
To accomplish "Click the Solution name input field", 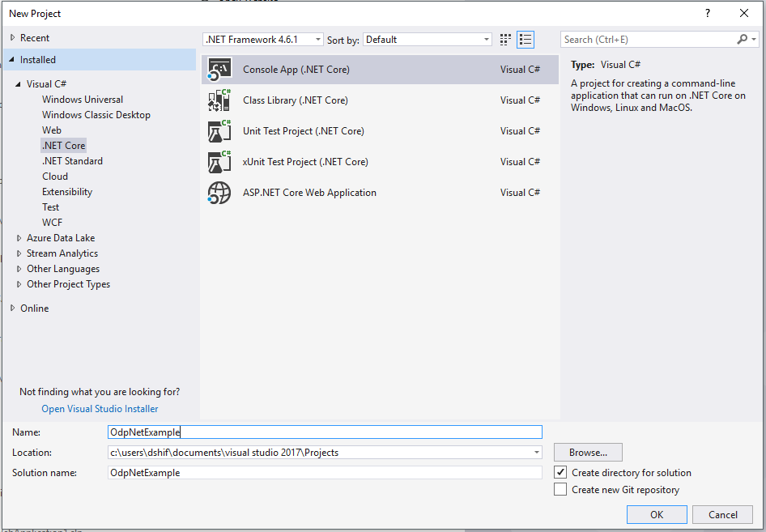I will (325, 472).
